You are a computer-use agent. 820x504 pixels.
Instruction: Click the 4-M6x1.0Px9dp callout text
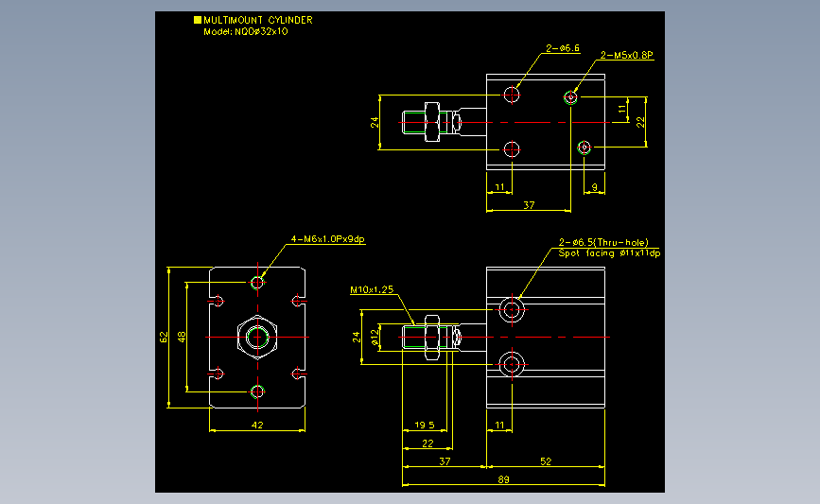327,239
